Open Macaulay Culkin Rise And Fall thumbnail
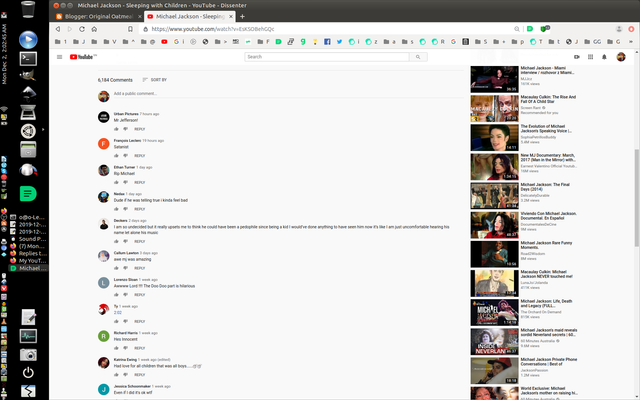Viewport: 640px width, 400px height. [494, 109]
